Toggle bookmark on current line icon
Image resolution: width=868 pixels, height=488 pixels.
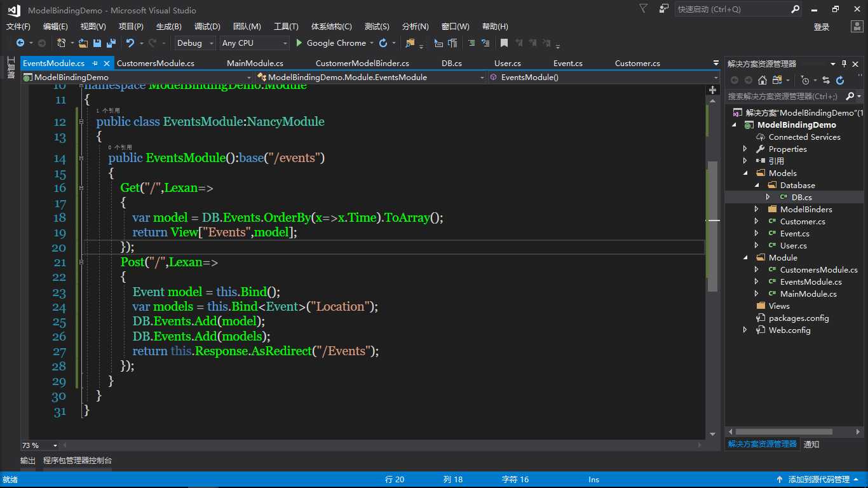pyautogui.click(x=504, y=43)
